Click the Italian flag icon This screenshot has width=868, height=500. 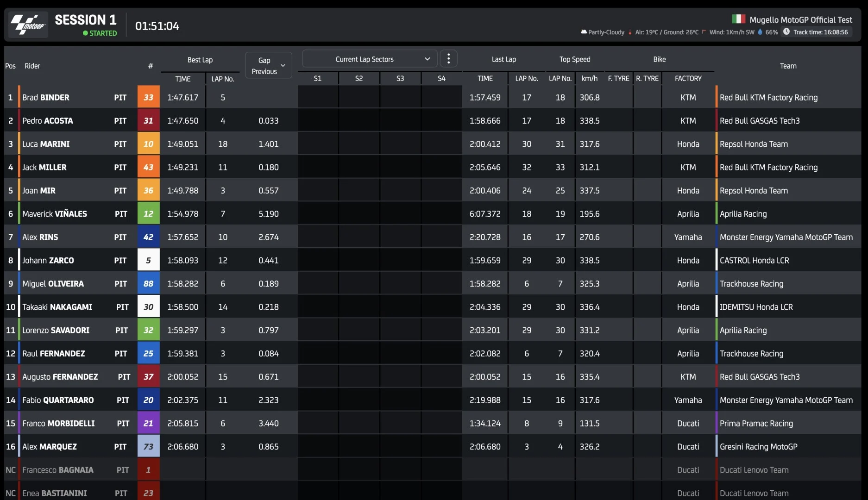click(x=738, y=19)
